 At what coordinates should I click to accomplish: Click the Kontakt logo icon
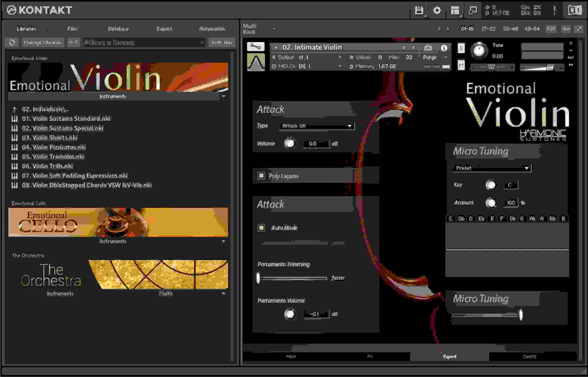[11, 10]
